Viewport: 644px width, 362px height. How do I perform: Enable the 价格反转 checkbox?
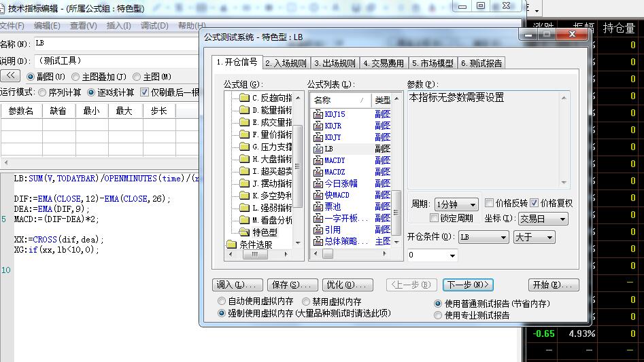[490, 203]
